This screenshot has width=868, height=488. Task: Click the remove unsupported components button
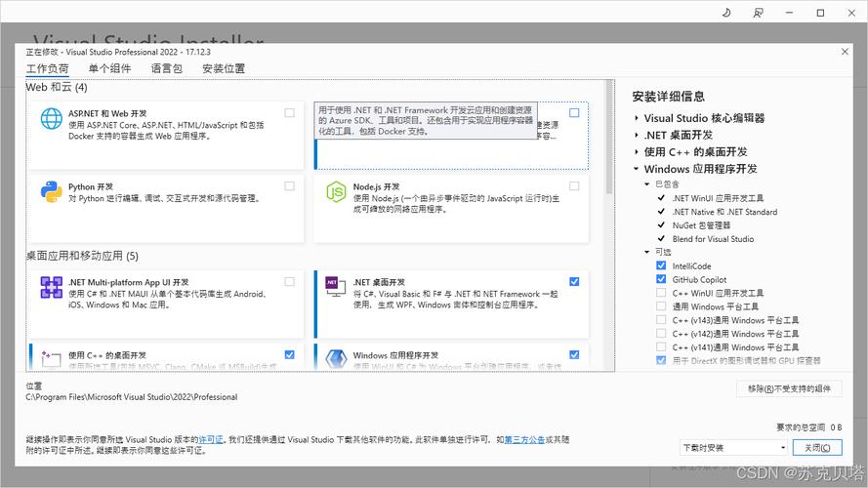point(789,389)
